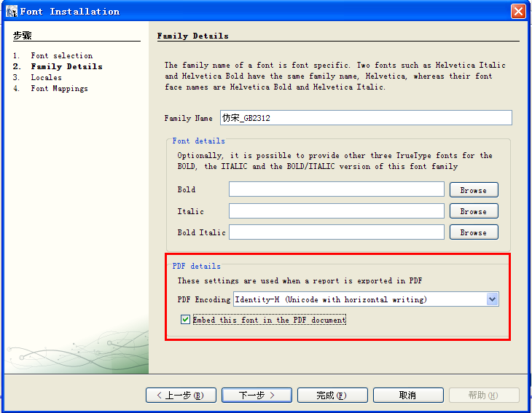This screenshot has width=532, height=413.
Task: Browse for the Italic font file
Action: (474, 211)
